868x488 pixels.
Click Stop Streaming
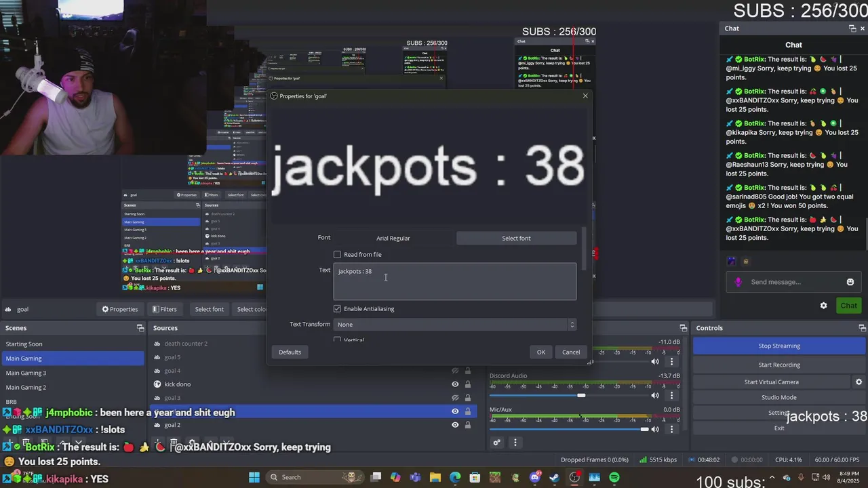click(779, 346)
